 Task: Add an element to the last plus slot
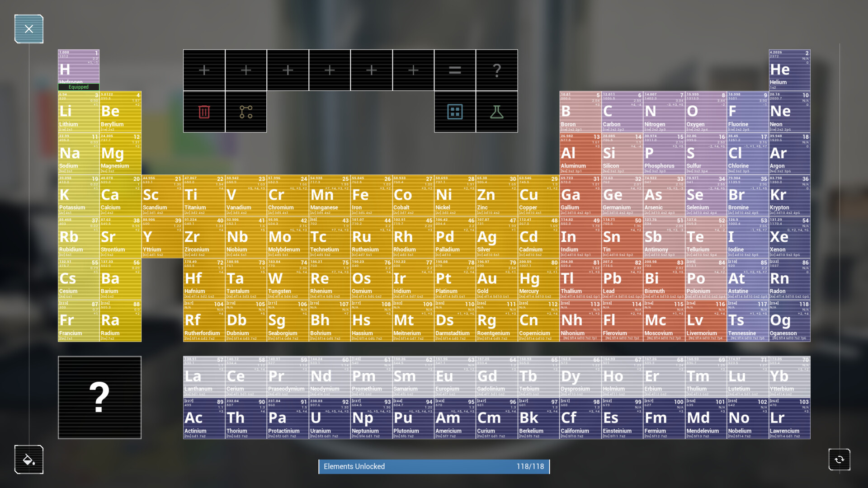pos(413,70)
